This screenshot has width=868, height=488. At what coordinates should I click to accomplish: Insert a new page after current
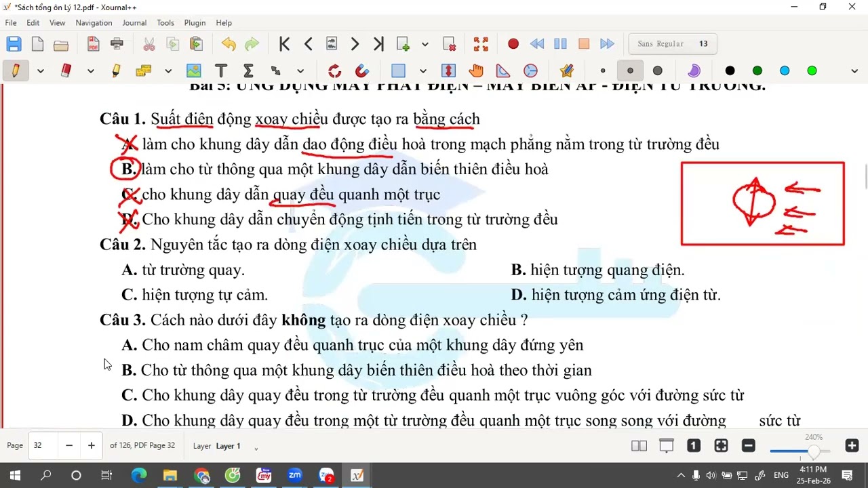tap(403, 44)
